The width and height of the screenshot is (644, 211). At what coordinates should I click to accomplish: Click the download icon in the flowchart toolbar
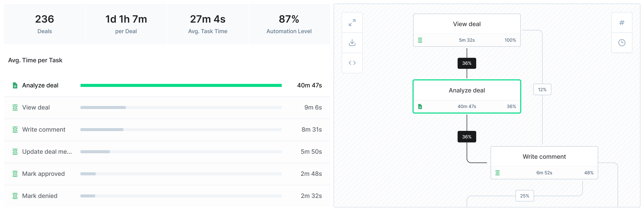(x=352, y=43)
